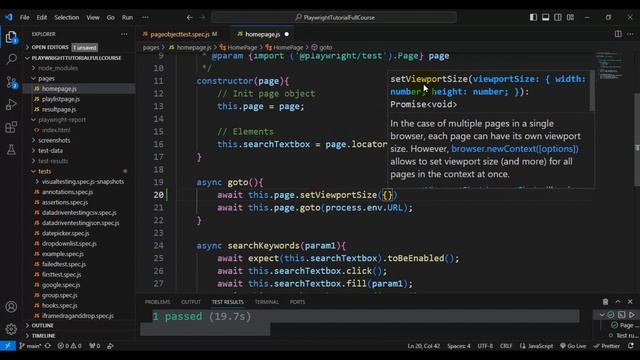Click the command center search box
Image resolution: width=640 pixels, height=360 pixels.
pyautogui.click(x=334, y=18)
